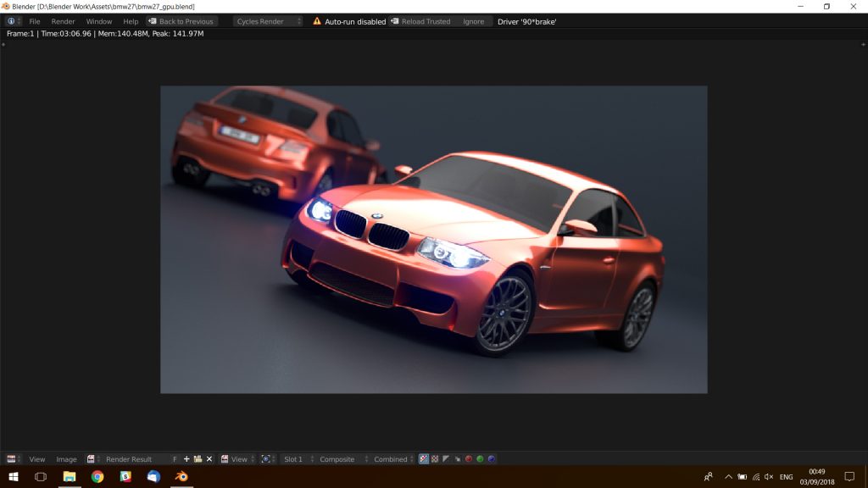Click Back to Previous button
Image resolution: width=868 pixels, height=488 pixels.
181,21
